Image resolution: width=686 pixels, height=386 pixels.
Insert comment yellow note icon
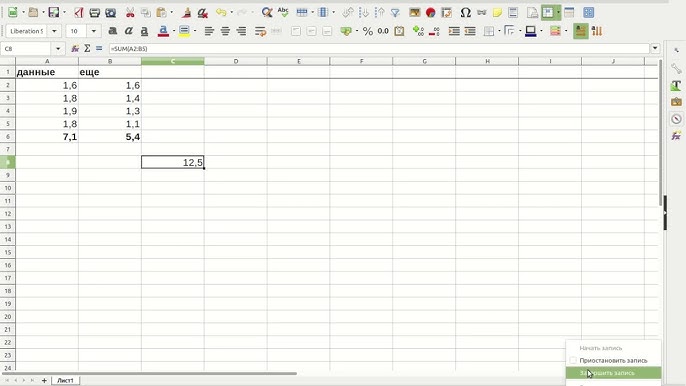pyautogui.click(x=497, y=13)
